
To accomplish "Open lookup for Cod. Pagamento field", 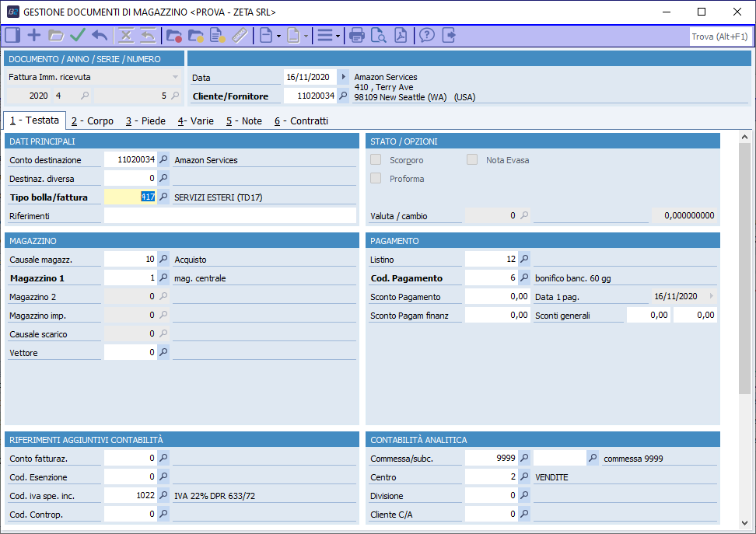I will click(x=524, y=278).
